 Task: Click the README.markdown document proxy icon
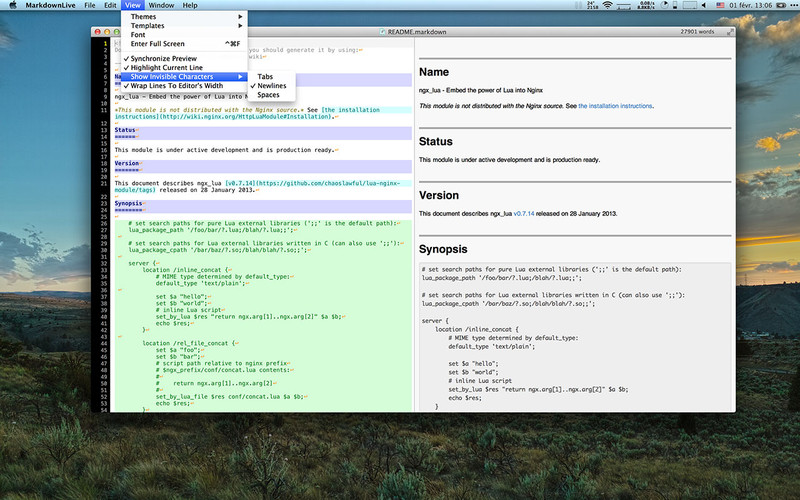(x=382, y=32)
